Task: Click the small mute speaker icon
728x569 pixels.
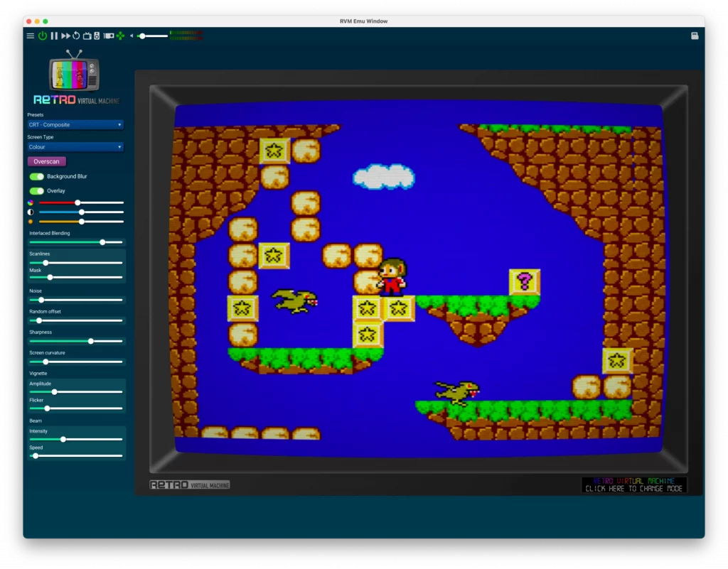Action: pos(132,36)
